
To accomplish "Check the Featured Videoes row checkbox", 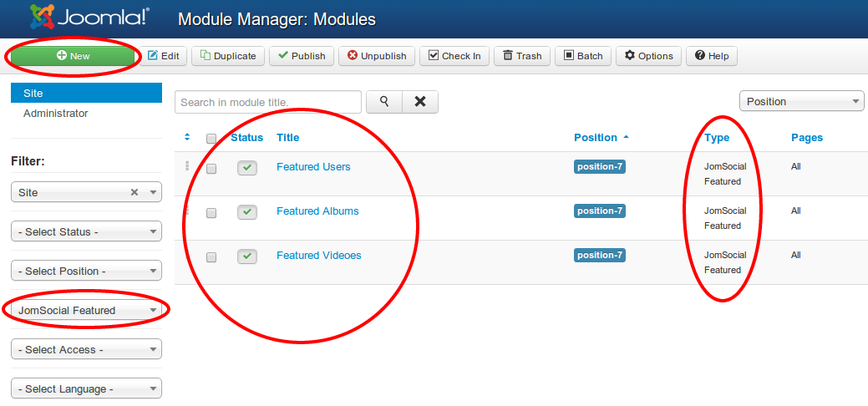I will tap(211, 257).
